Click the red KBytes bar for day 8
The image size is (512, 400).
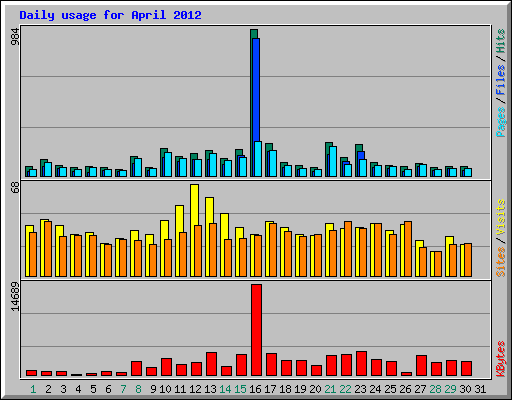pos(136,368)
